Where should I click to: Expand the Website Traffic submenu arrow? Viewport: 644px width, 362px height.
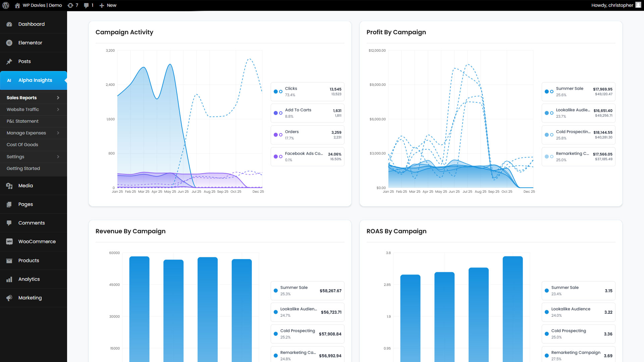point(58,110)
